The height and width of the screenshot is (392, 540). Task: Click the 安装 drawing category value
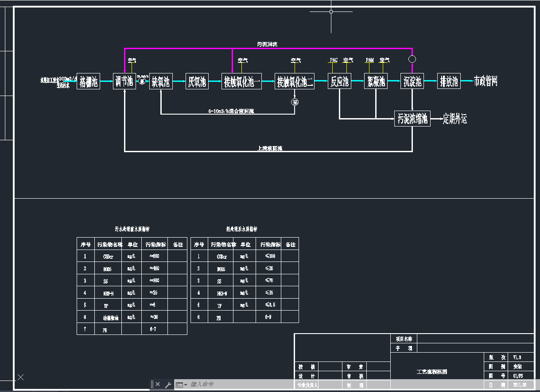pos(517,366)
